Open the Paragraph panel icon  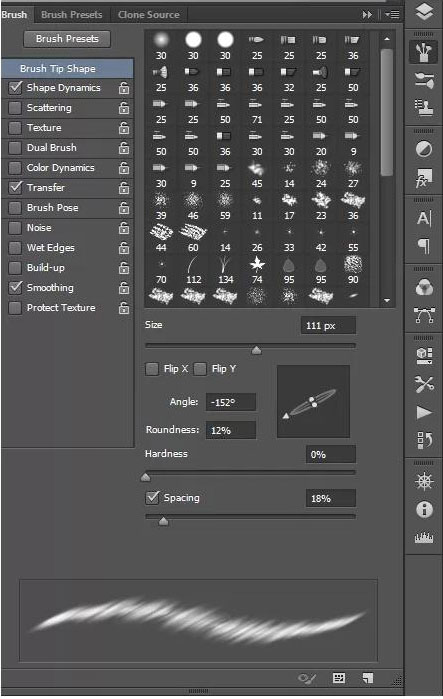[424, 246]
